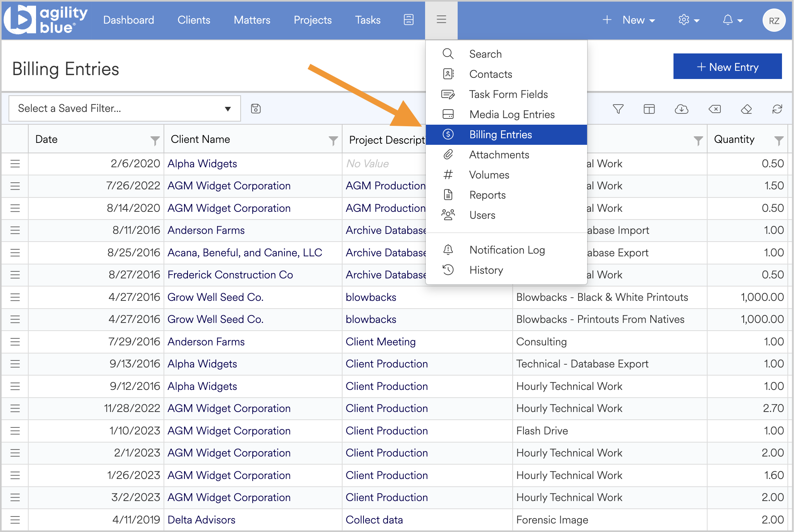Viewport: 794px width, 532px height.
Task: Click the 2.70 quantity cell
Action: (x=747, y=408)
